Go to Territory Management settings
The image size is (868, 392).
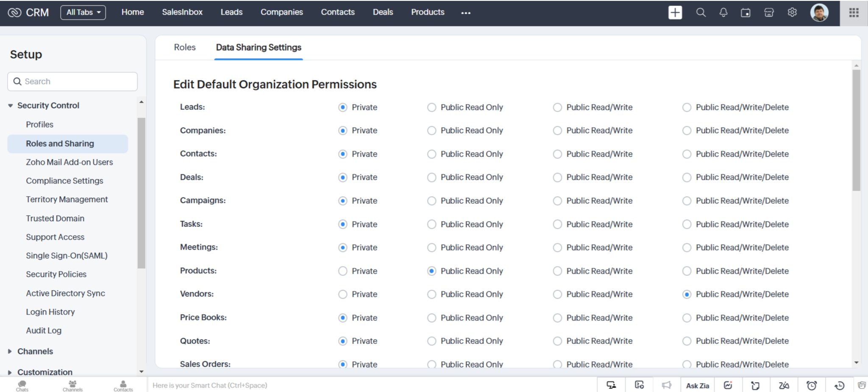click(67, 199)
